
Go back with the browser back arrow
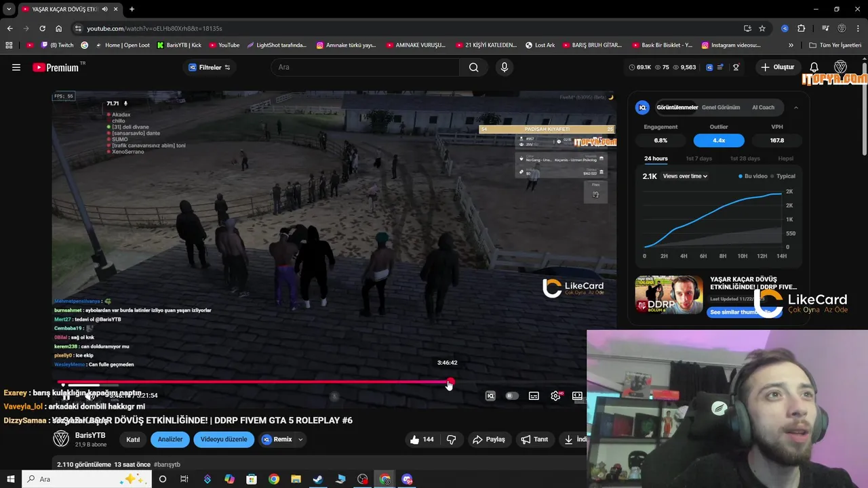[9, 28]
